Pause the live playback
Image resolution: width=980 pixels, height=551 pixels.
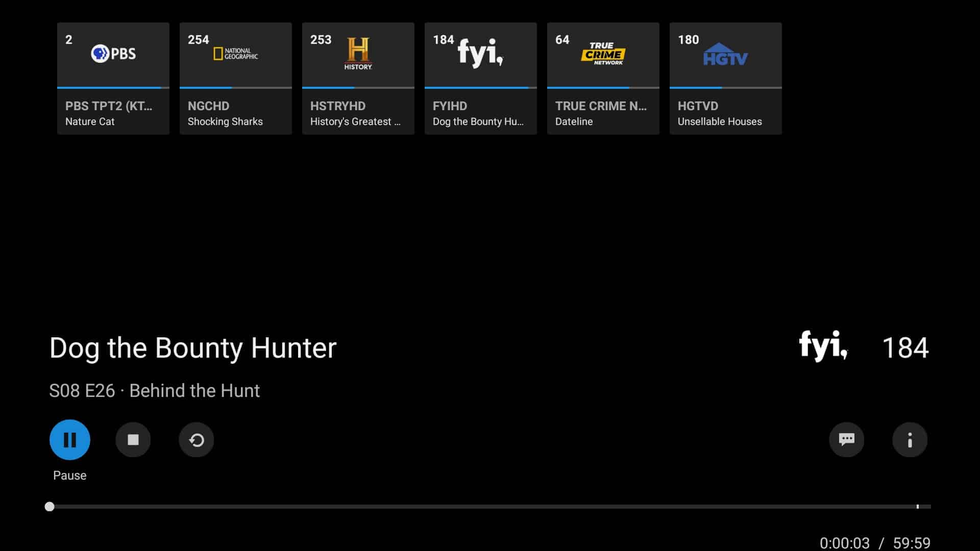(x=70, y=440)
